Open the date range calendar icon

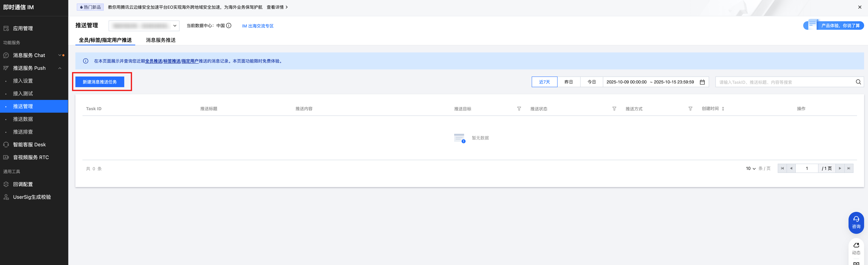pos(702,82)
